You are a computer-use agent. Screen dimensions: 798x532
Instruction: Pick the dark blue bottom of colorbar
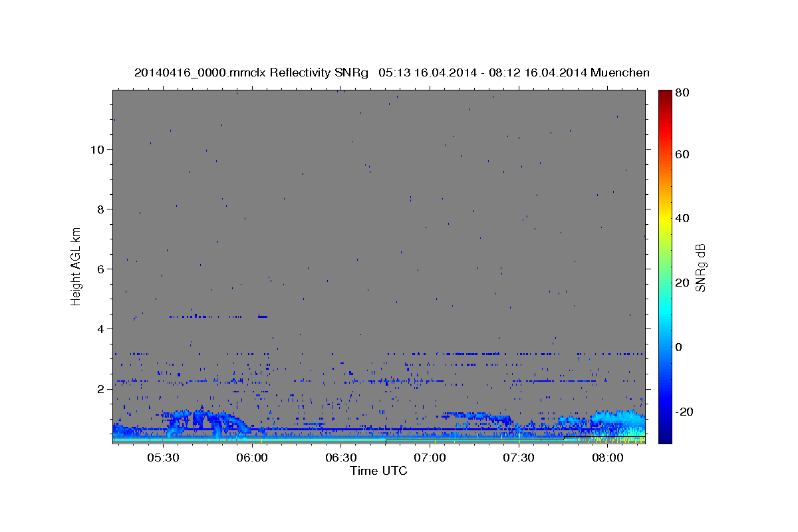pos(665,438)
